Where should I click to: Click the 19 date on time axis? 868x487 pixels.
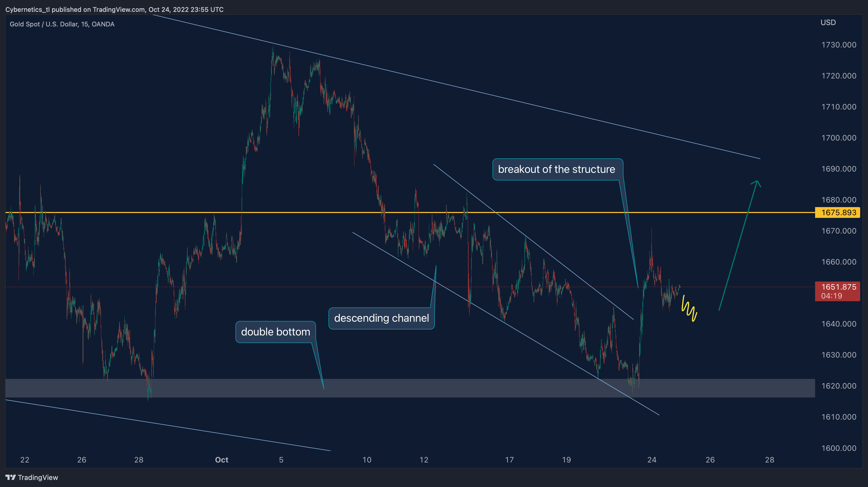click(x=567, y=460)
